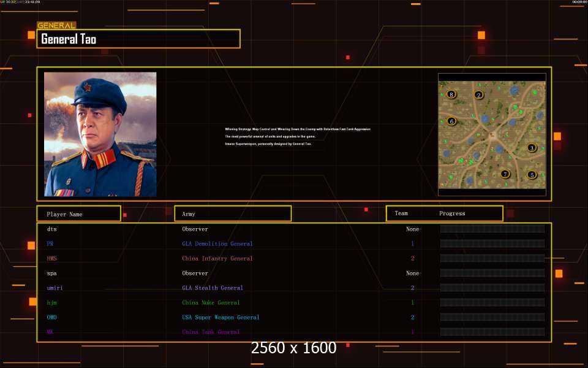Select start position 5 marker

tap(532, 175)
